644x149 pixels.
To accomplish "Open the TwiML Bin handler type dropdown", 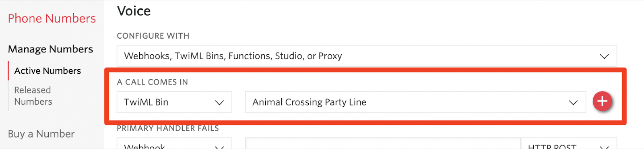I will click(x=174, y=102).
